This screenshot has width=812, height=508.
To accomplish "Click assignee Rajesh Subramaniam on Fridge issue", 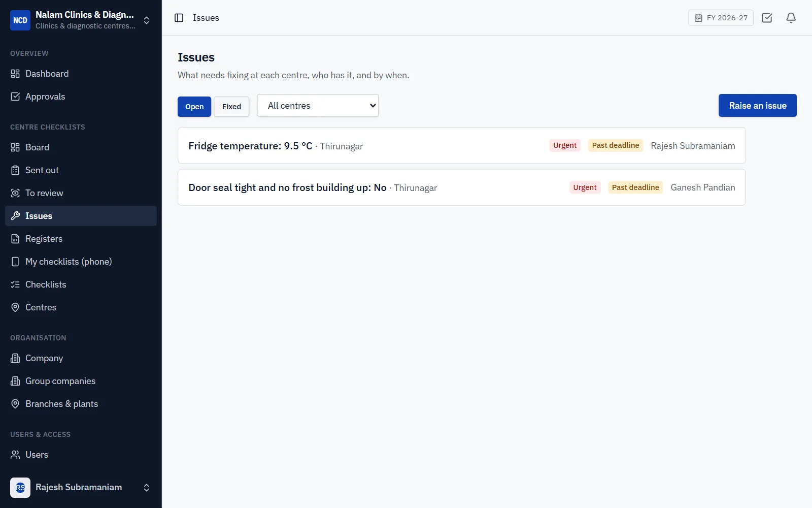I will pyautogui.click(x=693, y=146).
